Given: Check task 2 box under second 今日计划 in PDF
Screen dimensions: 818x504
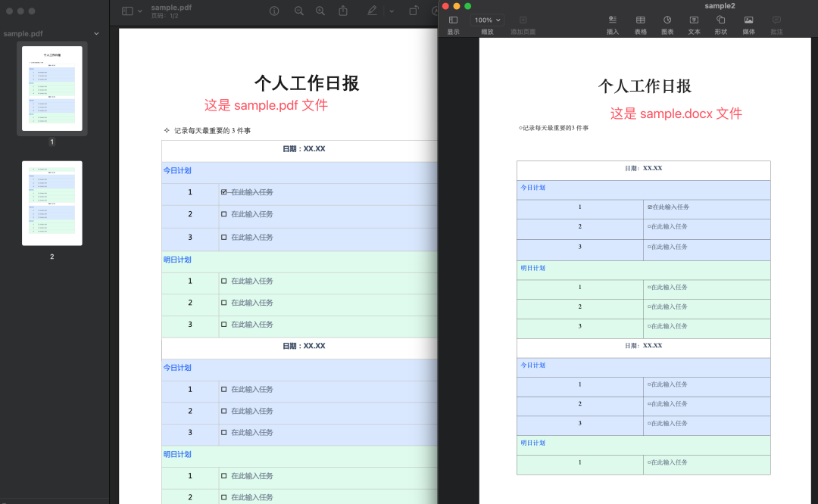Looking at the screenshot, I should click(223, 411).
